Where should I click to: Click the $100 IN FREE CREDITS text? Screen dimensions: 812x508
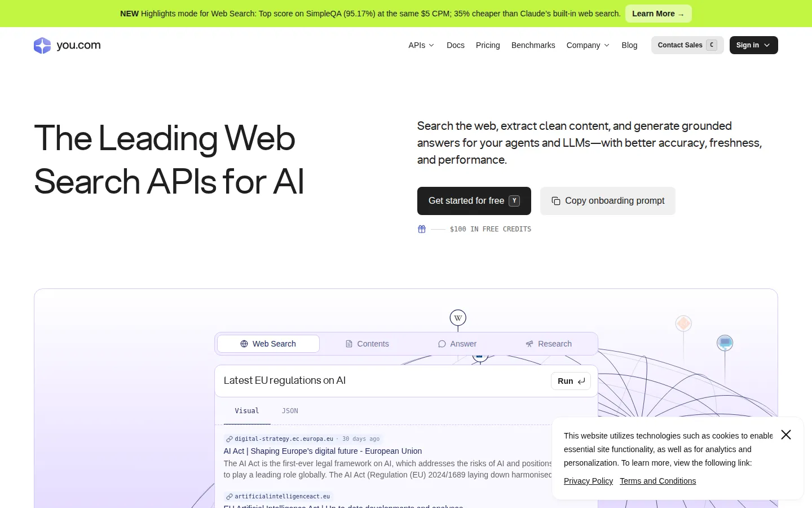[x=491, y=229]
